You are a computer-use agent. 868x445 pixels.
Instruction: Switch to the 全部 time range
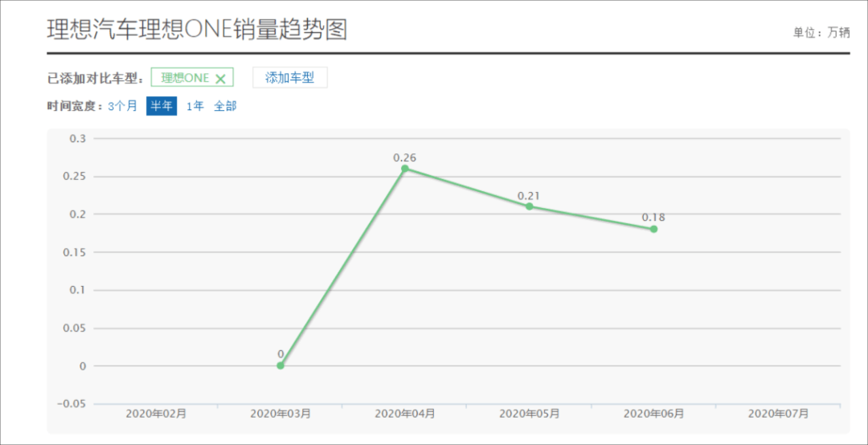coord(225,106)
